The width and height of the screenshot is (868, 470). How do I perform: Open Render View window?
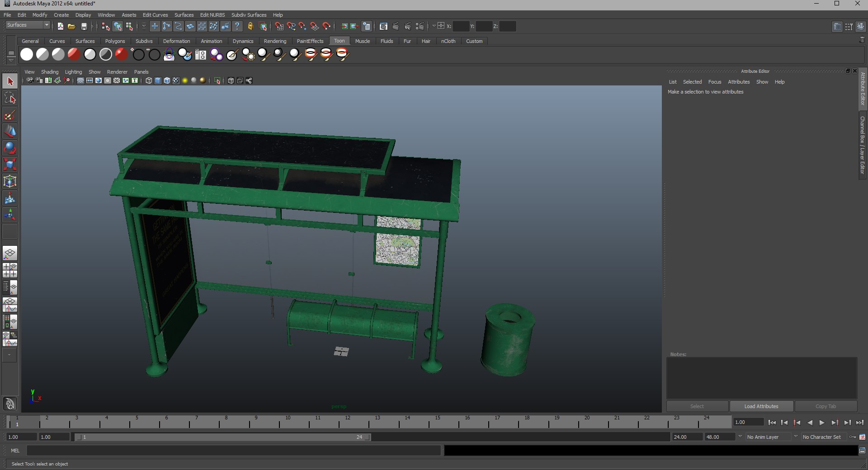pos(383,26)
